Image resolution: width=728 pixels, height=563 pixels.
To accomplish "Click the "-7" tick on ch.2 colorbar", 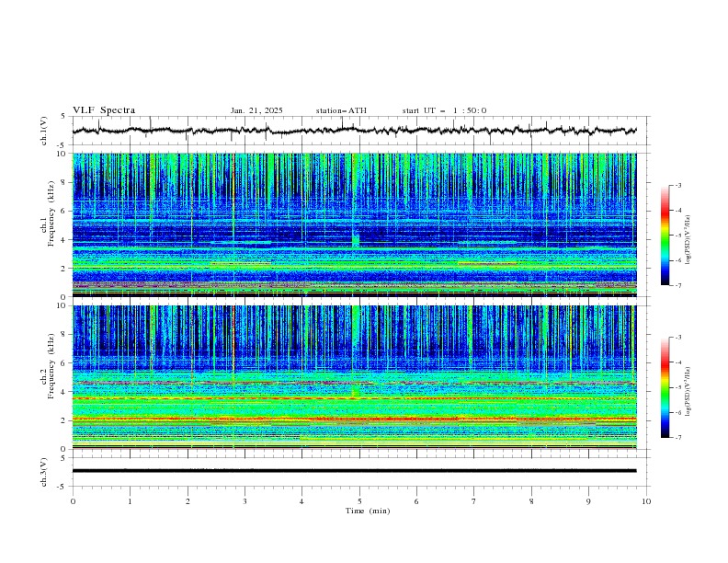I will (x=677, y=438).
